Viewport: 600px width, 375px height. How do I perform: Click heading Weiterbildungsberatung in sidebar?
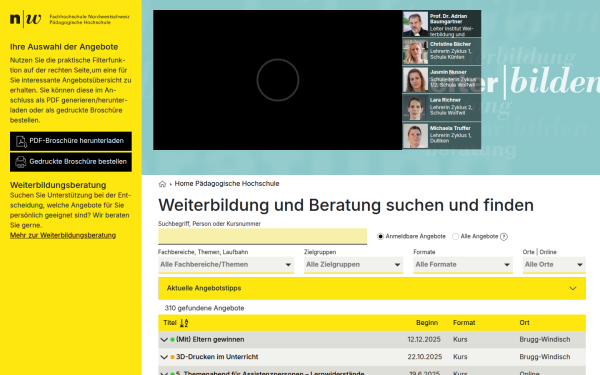(x=58, y=185)
